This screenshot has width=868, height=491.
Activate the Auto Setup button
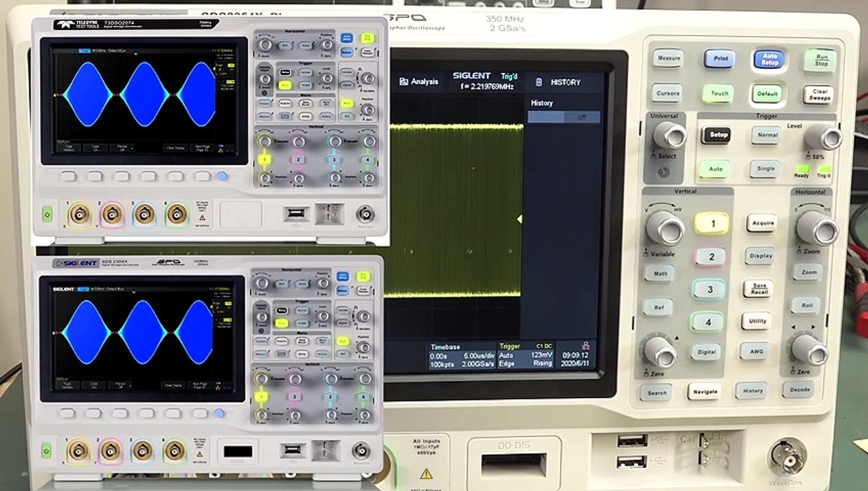(770, 59)
